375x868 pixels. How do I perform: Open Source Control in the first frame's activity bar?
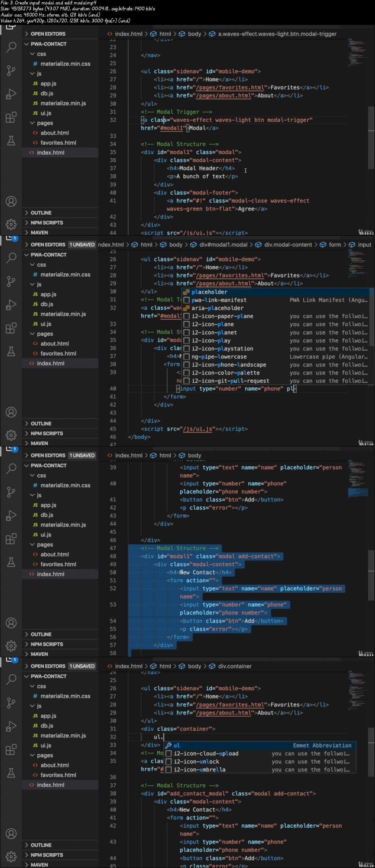(11, 70)
